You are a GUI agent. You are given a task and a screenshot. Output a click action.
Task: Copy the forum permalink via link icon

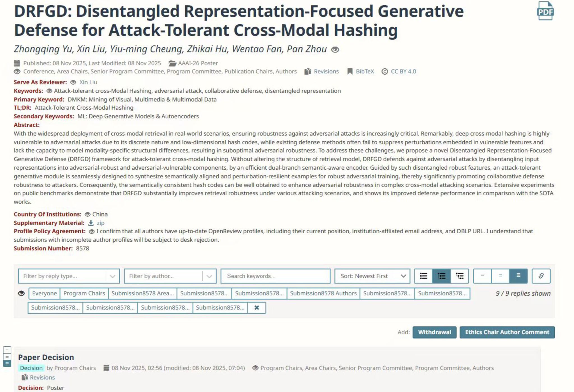point(541,276)
